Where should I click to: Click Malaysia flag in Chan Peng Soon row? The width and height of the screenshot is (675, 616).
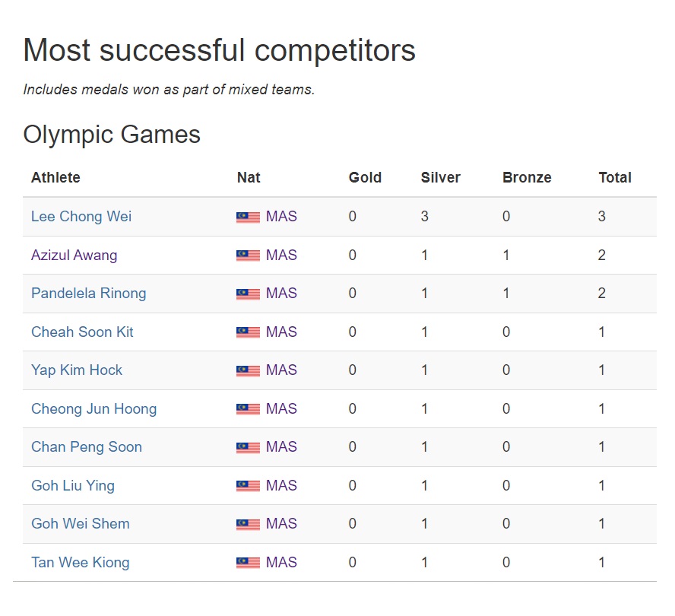248,448
